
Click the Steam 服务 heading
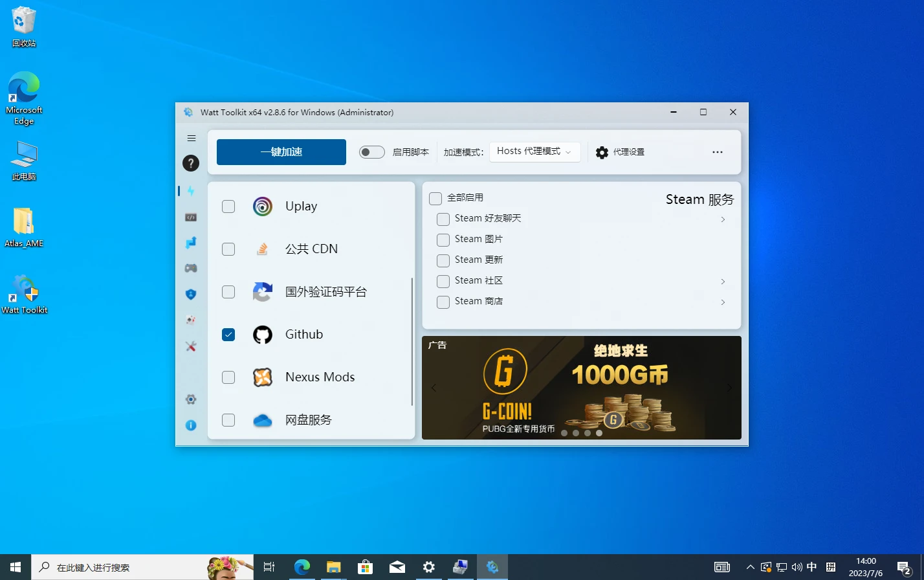point(700,199)
